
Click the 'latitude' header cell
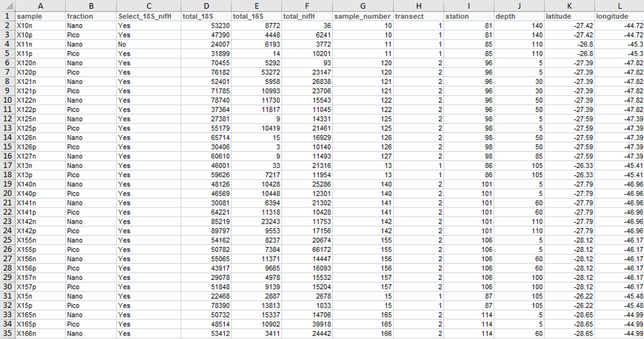point(568,15)
